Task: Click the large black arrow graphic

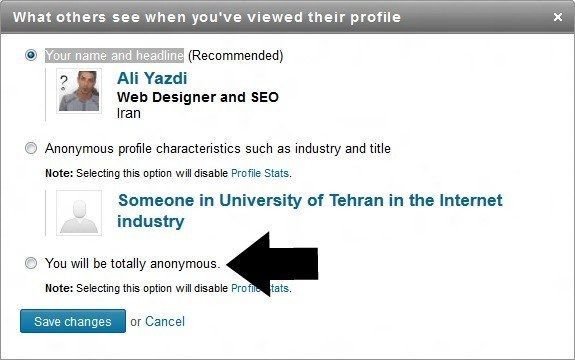Action: [273, 264]
